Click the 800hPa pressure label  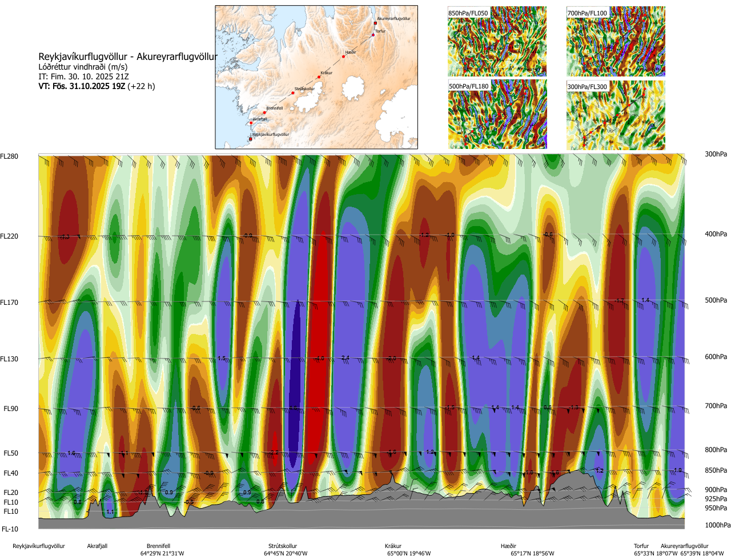(716, 450)
